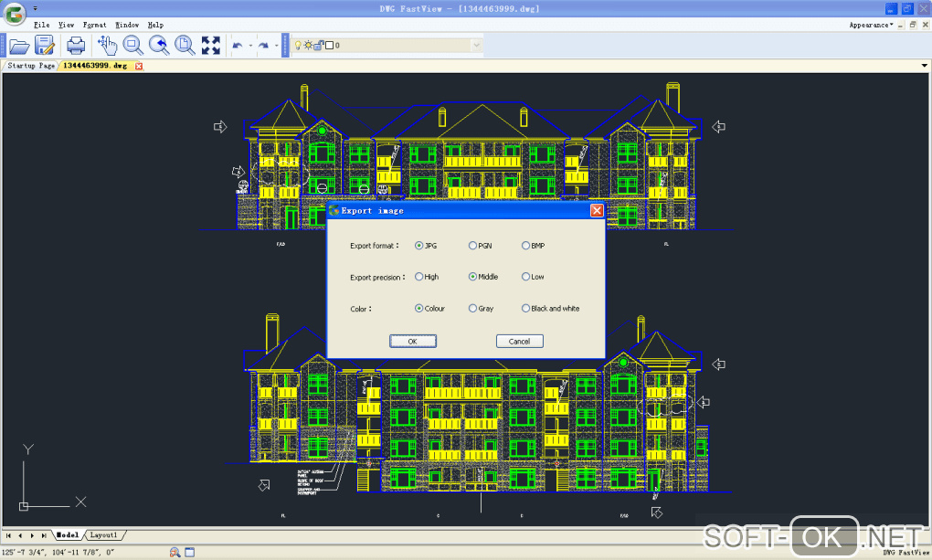Go to previous layout tab arrow
The height and width of the screenshot is (560, 932).
20,535
